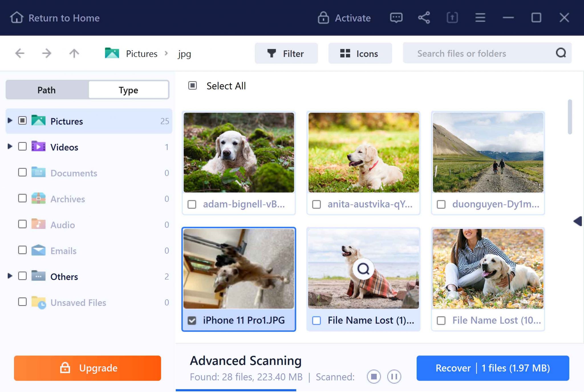Pause the advanced scanning
The image size is (584, 392).
pos(394,376)
